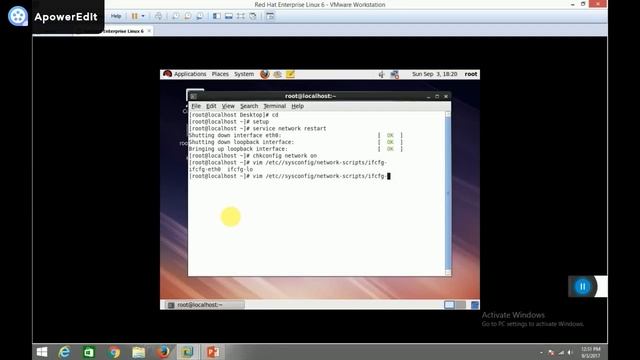The height and width of the screenshot is (360, 640).
Task: Toggle the VMware library sidebar icon
Action: point(216,16)
